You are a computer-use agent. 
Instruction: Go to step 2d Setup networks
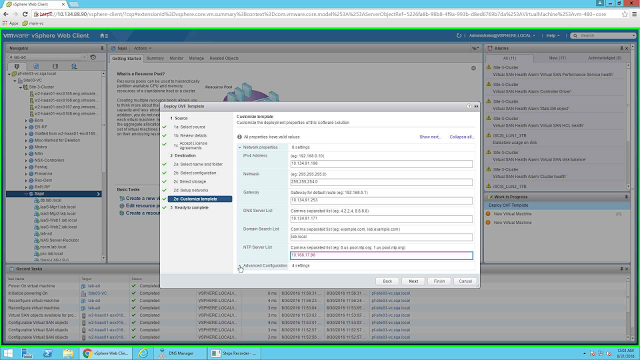pyautogui.click(x=191, y=190)
